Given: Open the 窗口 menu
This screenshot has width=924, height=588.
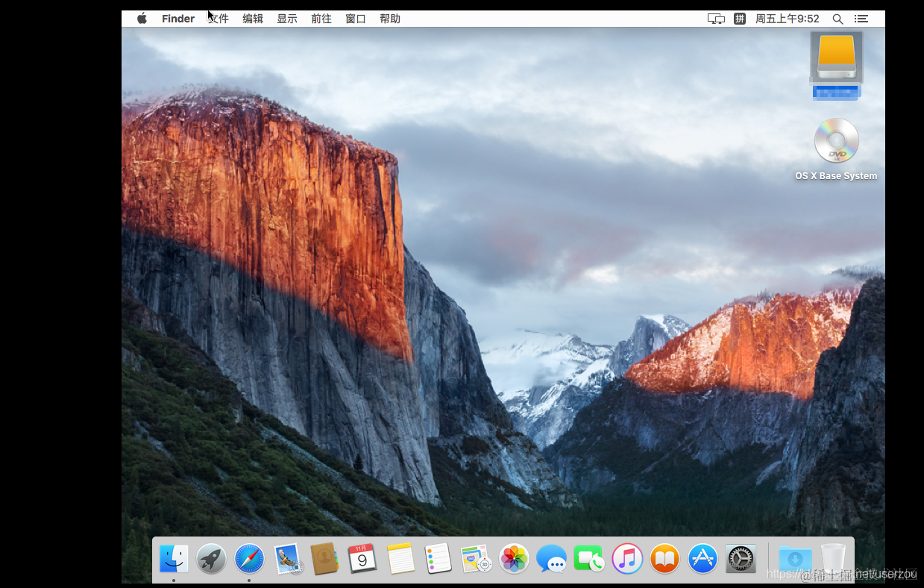Looking at the screenshot, I should 356,19.
